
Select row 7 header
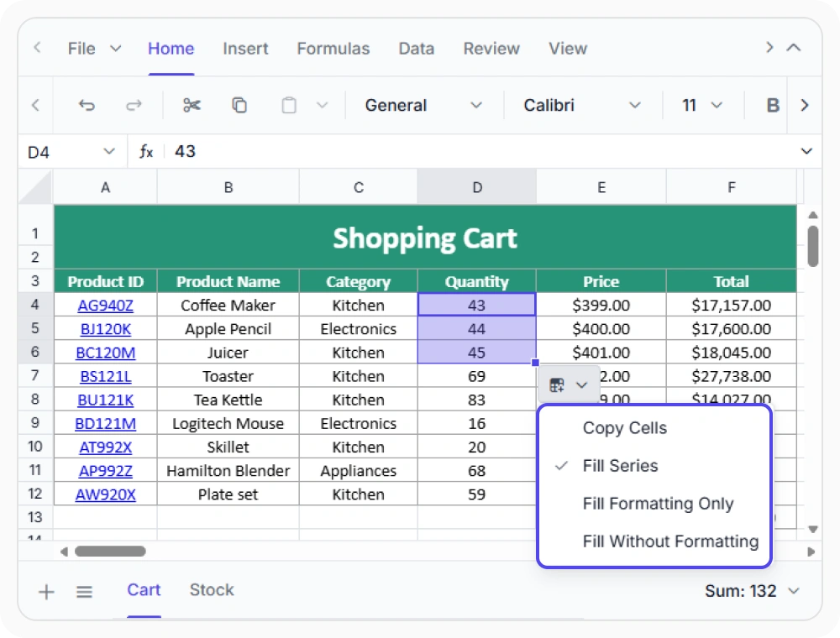coord(35,376)
